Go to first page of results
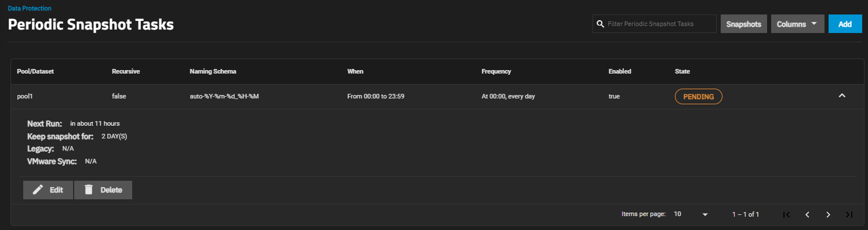868x230 pixels. click(x=786, y=214)
